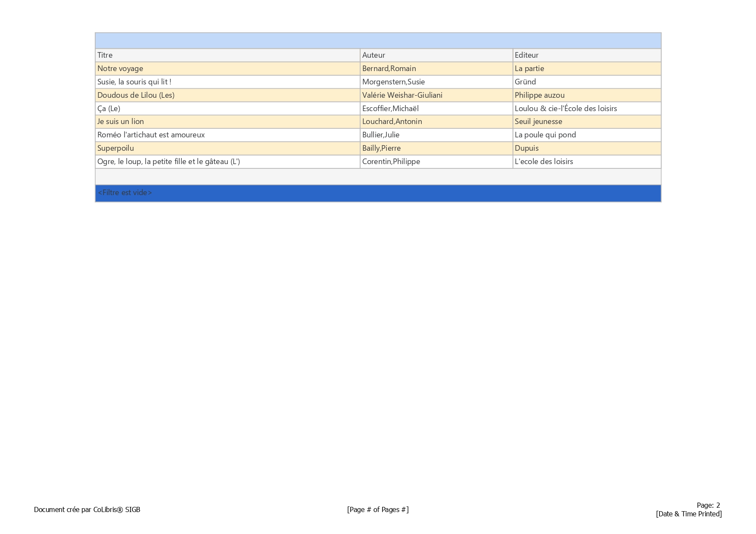The width and height of the screenshot is (756, 534).
Task: Select the Bullier,Julie author cell
Action: pyautogui.click(x=436, y=135)
